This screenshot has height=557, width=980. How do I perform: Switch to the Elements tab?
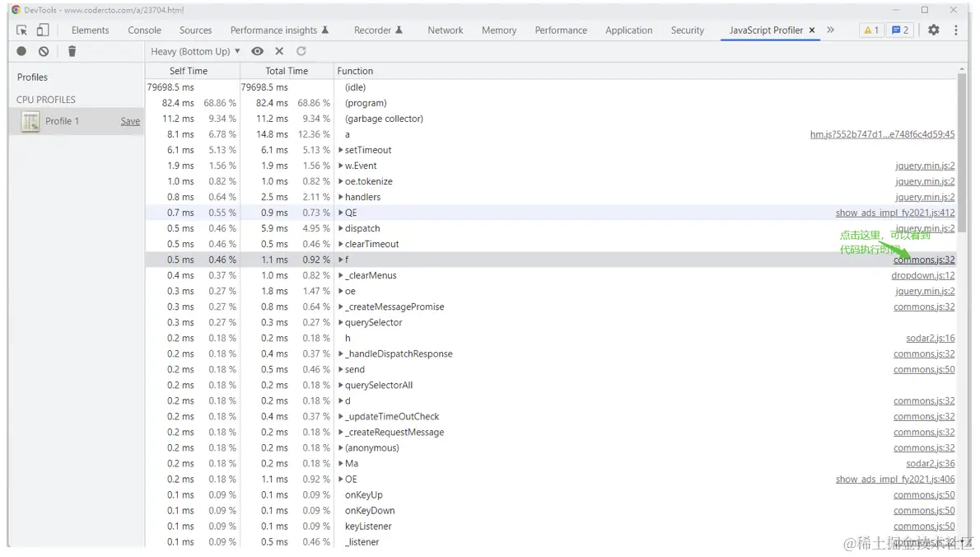[x=90, y=30]
